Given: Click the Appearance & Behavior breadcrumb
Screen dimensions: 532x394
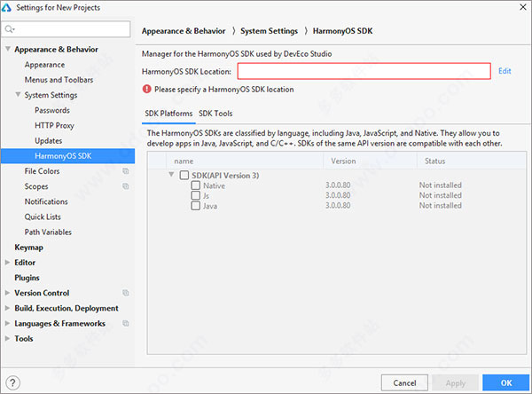Looking at the screenshot, I should click(184, 31).
